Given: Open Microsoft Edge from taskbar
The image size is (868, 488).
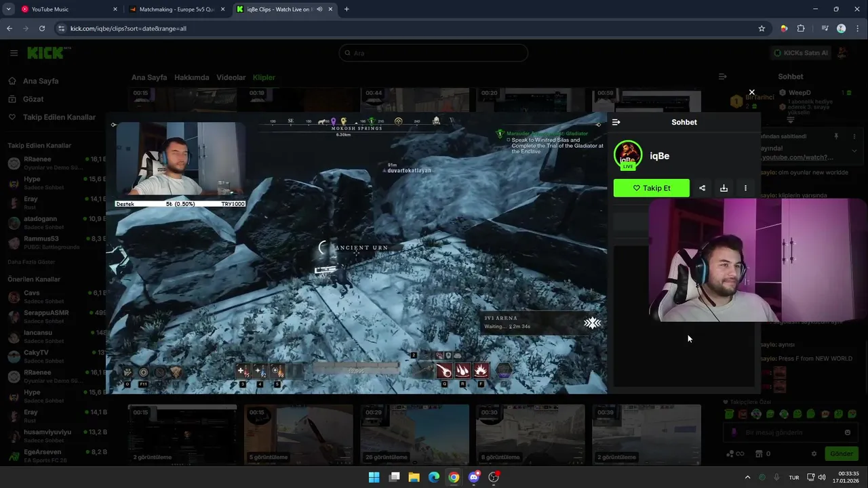Looking at the screenshot, I should point(434,477).
